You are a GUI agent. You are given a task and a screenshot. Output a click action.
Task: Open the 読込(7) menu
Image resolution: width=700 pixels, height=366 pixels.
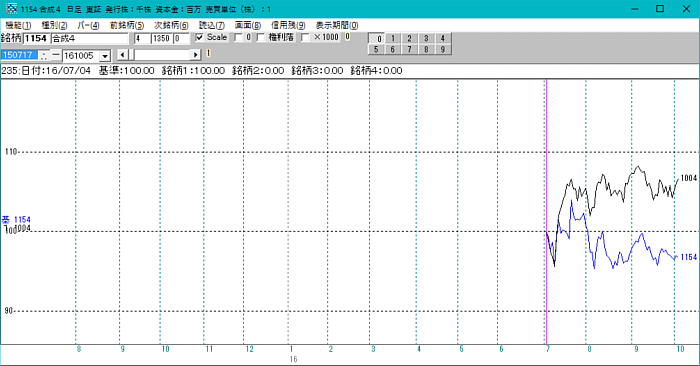[x=212, y=25]
